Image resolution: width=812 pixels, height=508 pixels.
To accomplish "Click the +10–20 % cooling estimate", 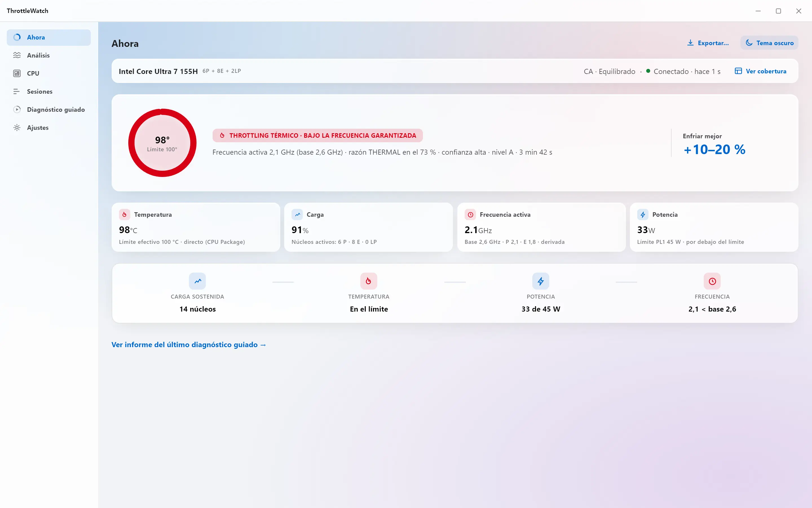I will tap(714, 150).
